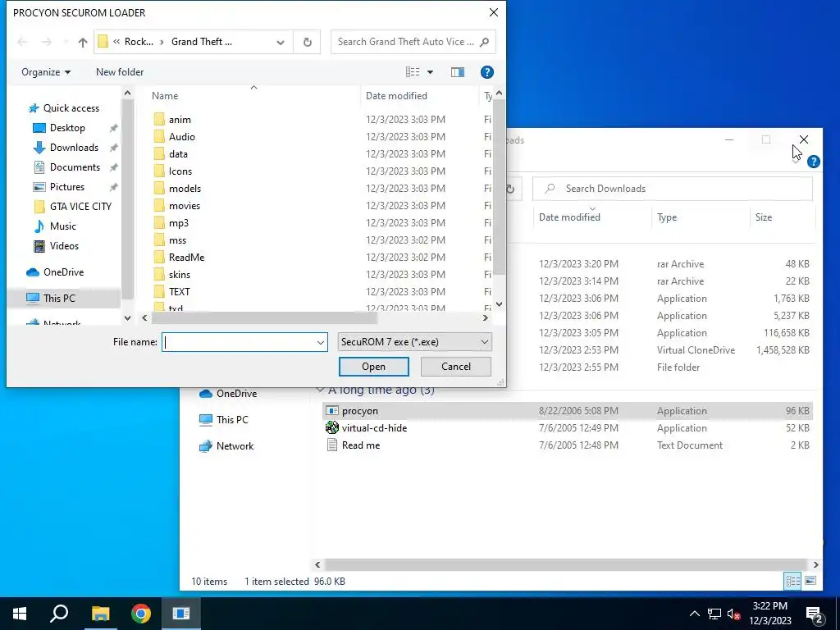Open taskbar search
Viewport: 840px width, 630px height.
pos(59,614)
